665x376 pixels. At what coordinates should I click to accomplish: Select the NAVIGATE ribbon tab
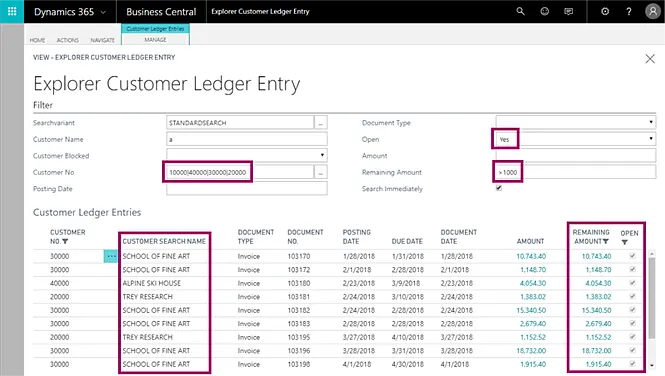(103, 40)
